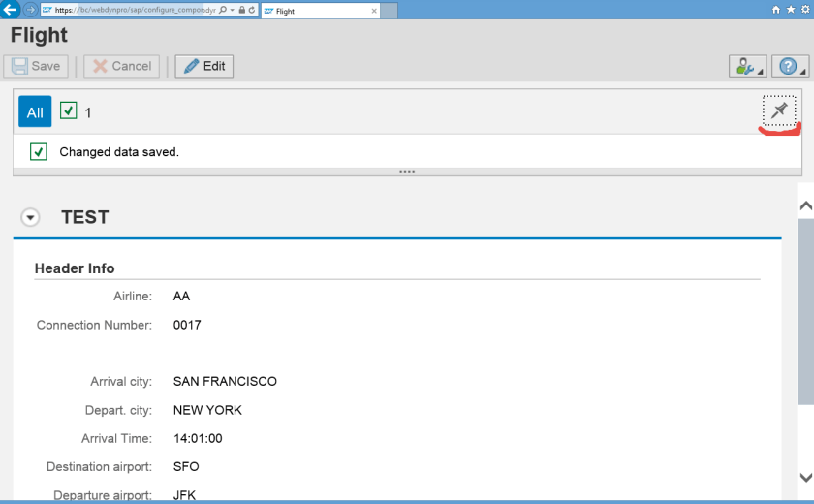Click the 'Changed data saved.' message
The width and height of the screenshot is (814, 504).
[119, 152]
